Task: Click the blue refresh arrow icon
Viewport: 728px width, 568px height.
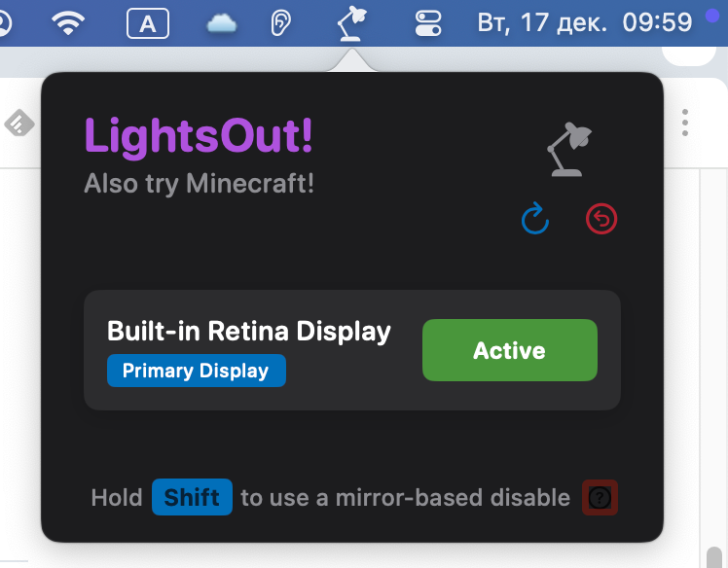Action: point(535,218)
